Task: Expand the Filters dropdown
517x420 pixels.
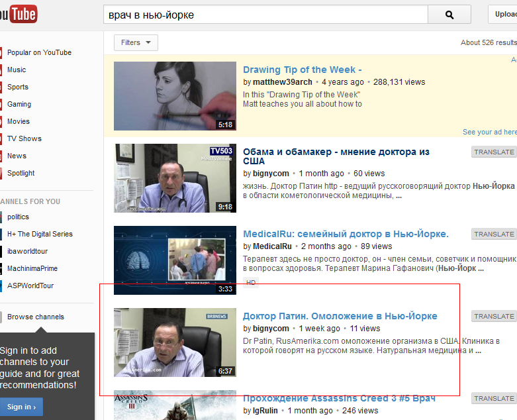Action: click(136, 42)
